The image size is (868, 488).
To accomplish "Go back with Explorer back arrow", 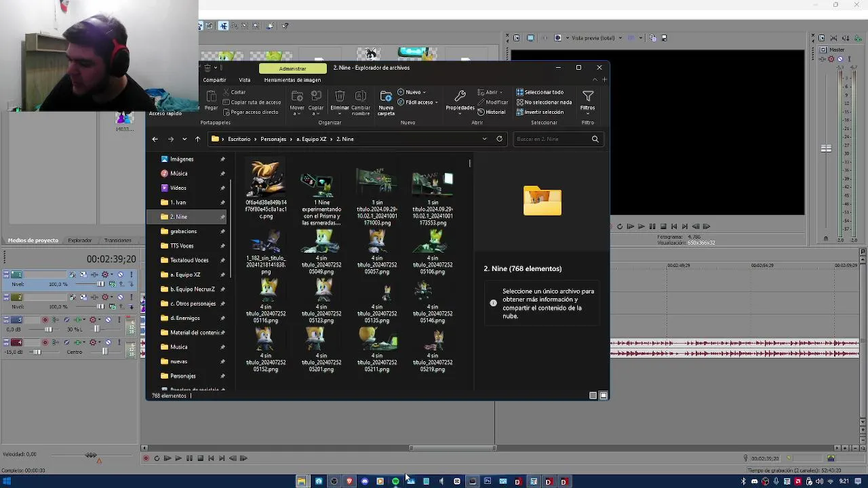I will [x=155, y=139].
